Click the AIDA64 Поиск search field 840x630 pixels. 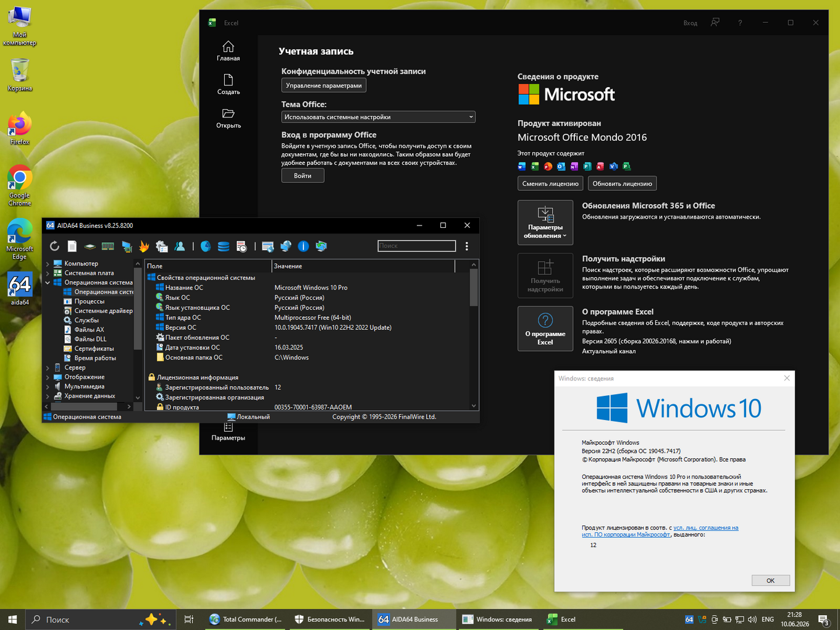417,246
